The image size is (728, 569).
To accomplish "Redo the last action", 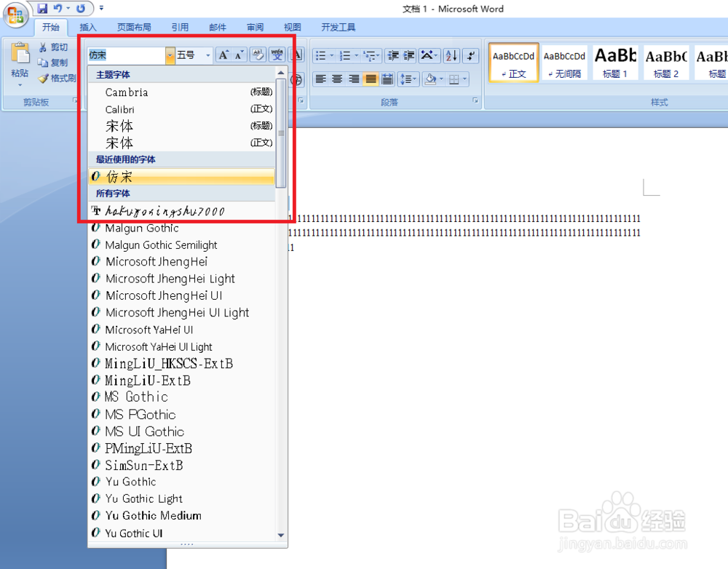I will click(x=80, y=8).
